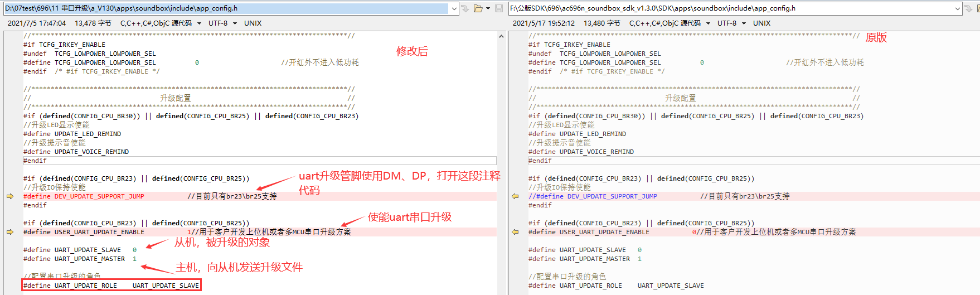The width and height of the screenshot is (980, 295).
Task: Click left pane '#define UPDATE_VOICE_REMIND' line
Action: (76, 152)
